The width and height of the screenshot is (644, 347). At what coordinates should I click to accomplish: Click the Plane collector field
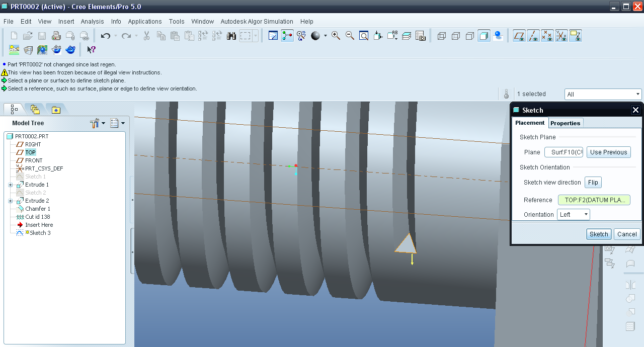click(x=563, y=152)
